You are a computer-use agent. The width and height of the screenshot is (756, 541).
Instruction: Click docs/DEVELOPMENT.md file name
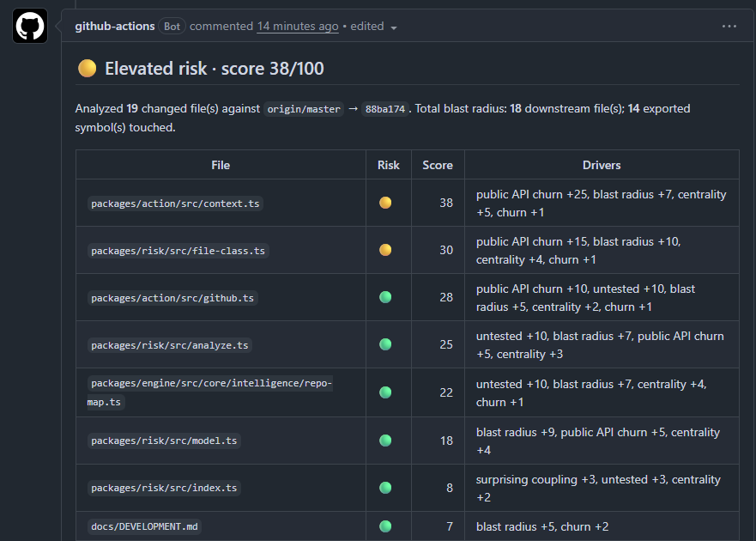[144, 526]
